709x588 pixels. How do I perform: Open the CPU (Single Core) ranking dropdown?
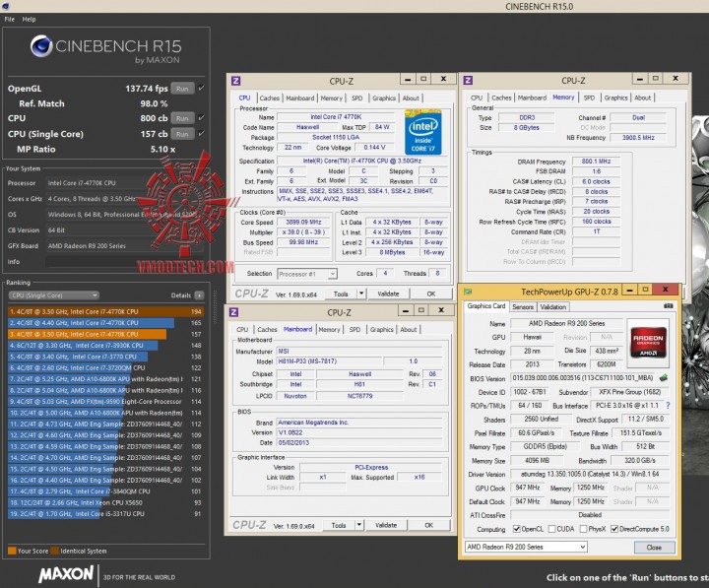[54, 295]
